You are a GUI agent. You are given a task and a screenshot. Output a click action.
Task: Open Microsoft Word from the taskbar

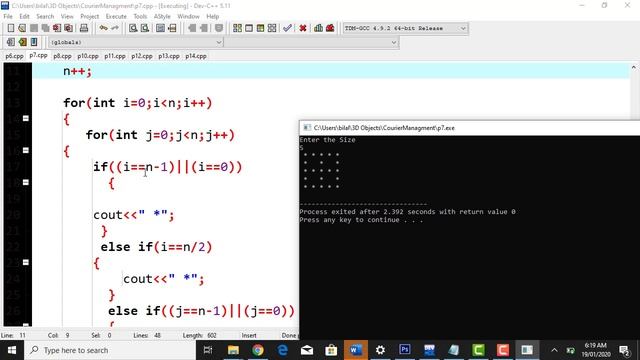point(356,350)
